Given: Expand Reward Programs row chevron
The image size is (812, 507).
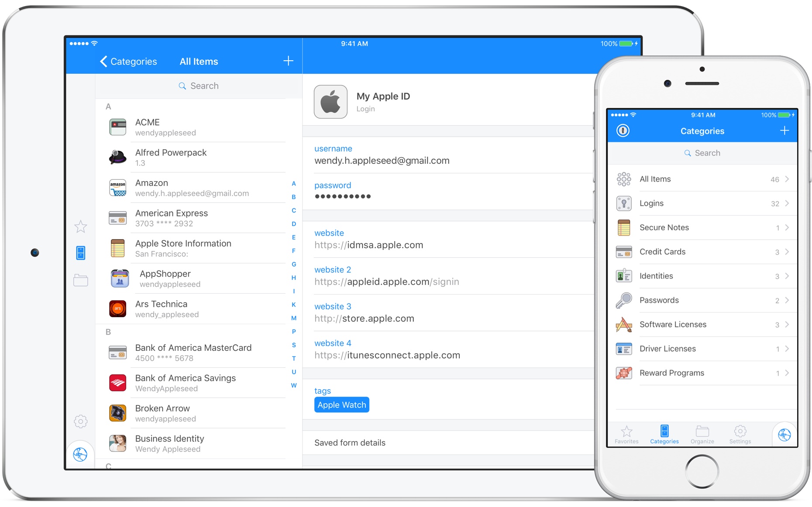Looking at the screenshot, I should [787, 373].
